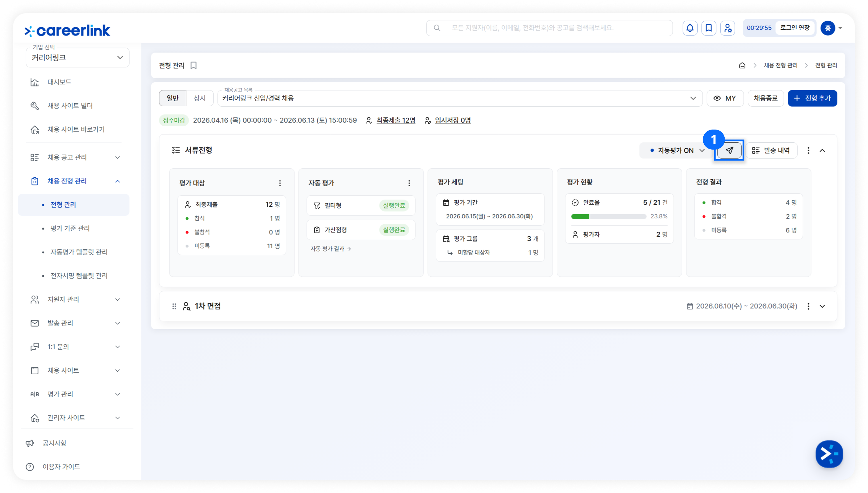The width and height of the screenshot is (868, 493).
Task: Open 전자서명 템플릿 관리 in the sidebar
Action: (x=79, y=276)
